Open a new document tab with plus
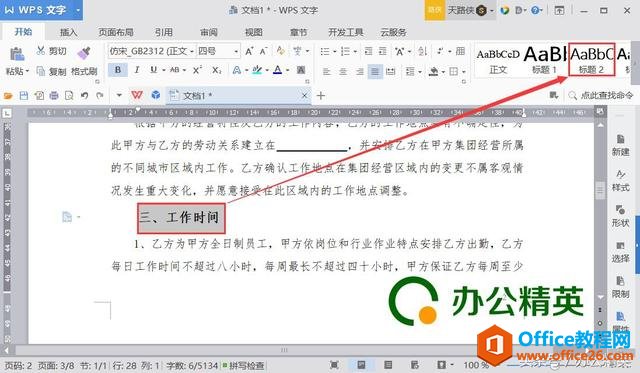Screen dimensions: 640x373 [321, 96]
